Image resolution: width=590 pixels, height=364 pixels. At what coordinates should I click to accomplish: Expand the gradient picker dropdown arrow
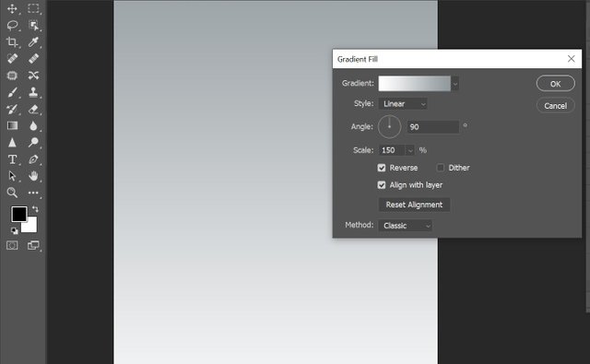(454, 84)
